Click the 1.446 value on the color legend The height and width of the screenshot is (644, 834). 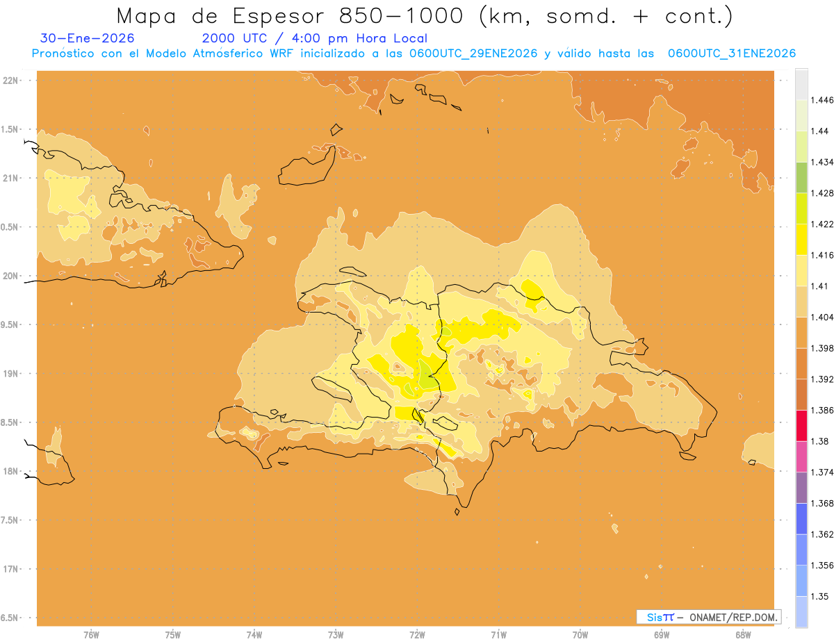[821, 100]
